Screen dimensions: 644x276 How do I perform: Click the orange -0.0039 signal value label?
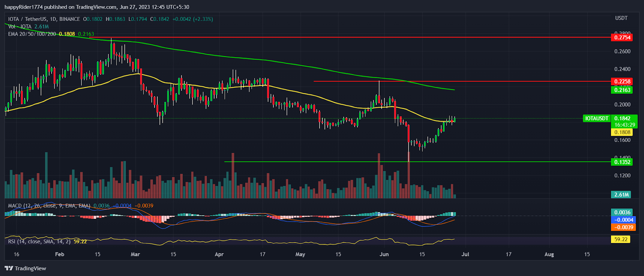tap(623, 227)
